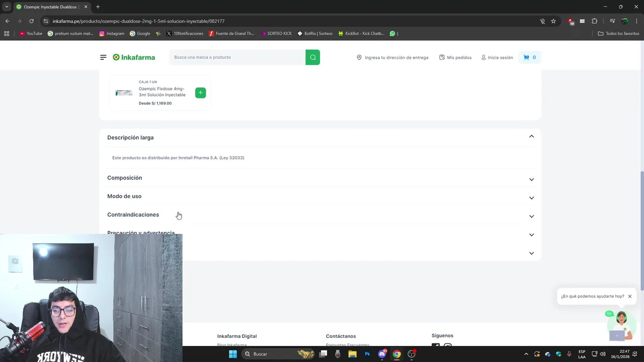Open the tab search dropdown
Screen dimensions: 644x362
coord(7,7)
